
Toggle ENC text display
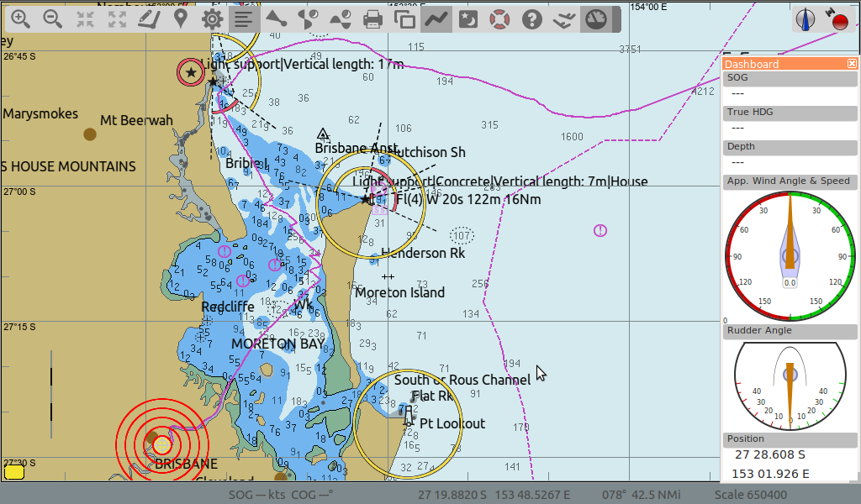click(243, 18)
